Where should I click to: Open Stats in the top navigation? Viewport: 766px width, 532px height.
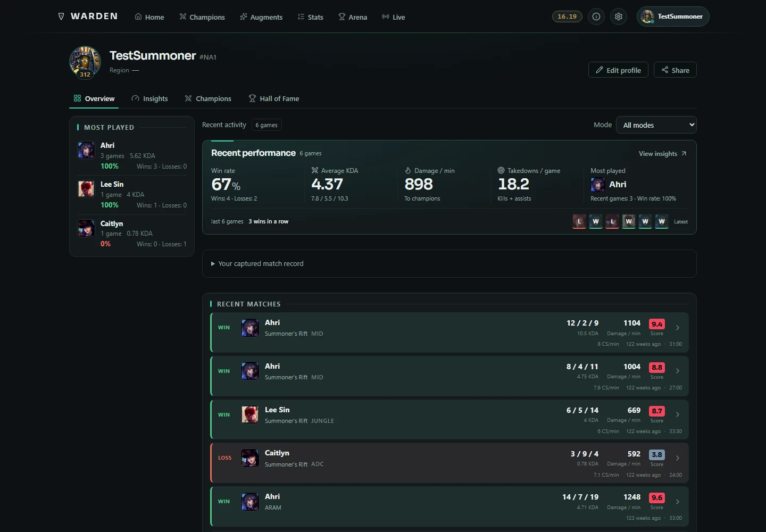tap(311, 17)
